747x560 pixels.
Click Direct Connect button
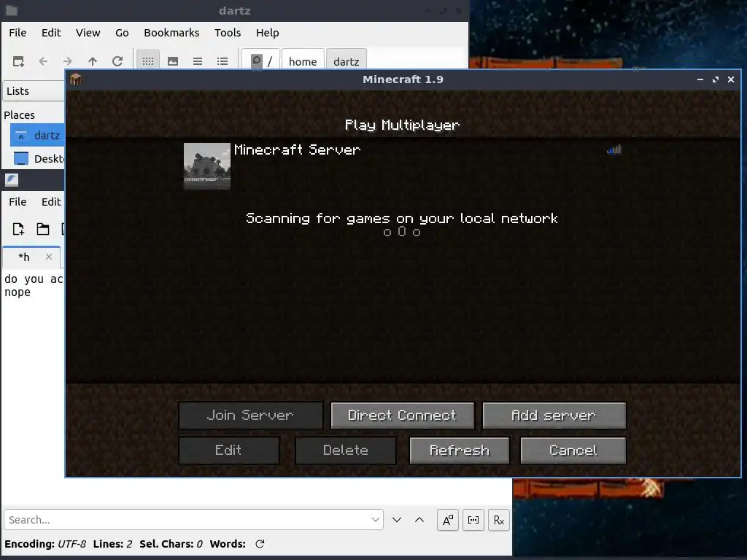click(x=403, y=416)
